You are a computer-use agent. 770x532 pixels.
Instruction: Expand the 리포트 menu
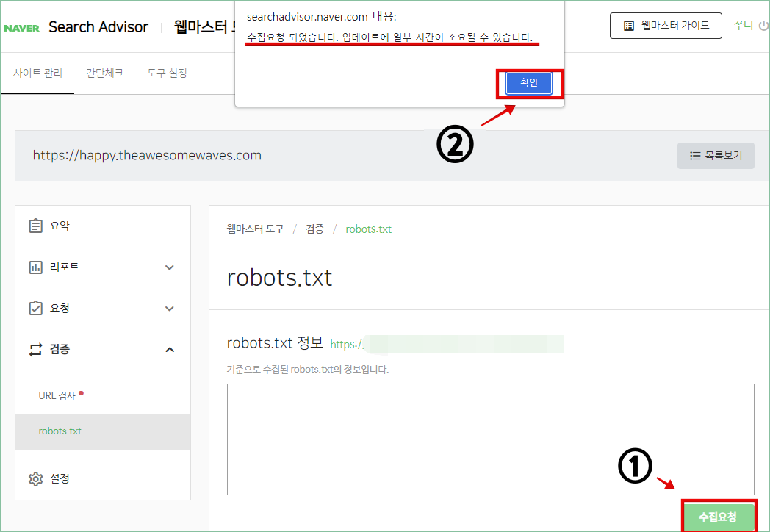pos(170,267)
